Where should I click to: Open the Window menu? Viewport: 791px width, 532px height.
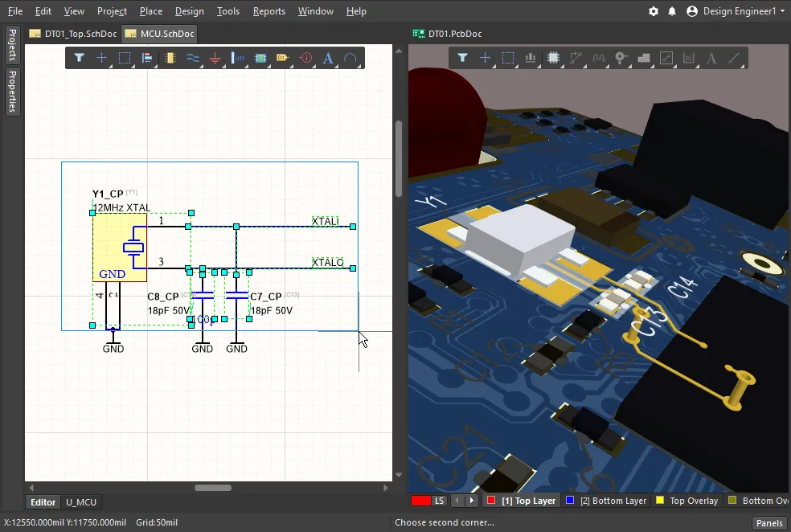pos(315,11)
